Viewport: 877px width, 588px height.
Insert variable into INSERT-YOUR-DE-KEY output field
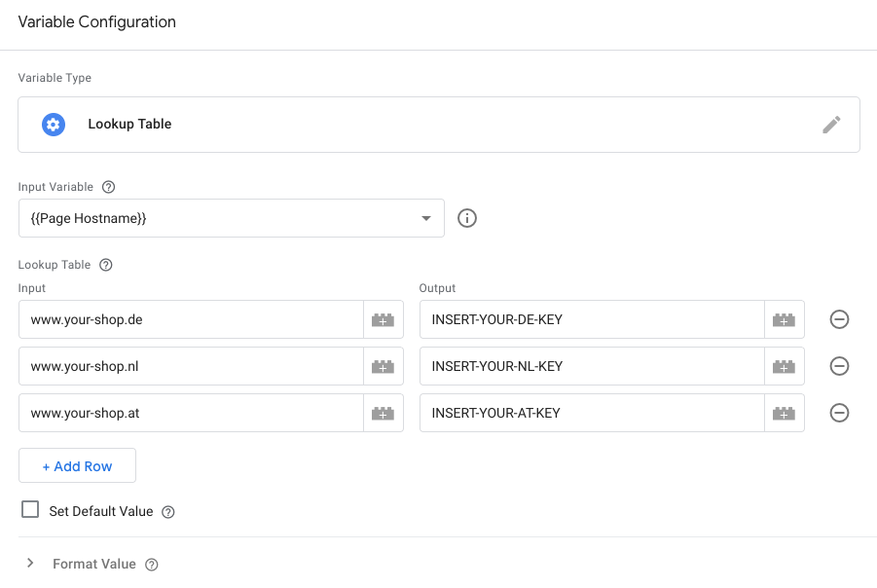coord(785,319)
